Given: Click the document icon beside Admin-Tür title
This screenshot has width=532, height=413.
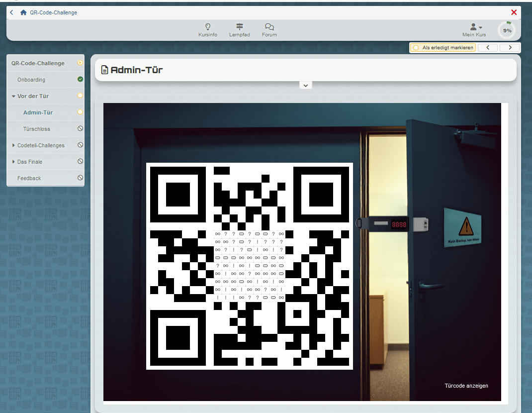Looking at the screenshot, I should (x=105, y=70).
